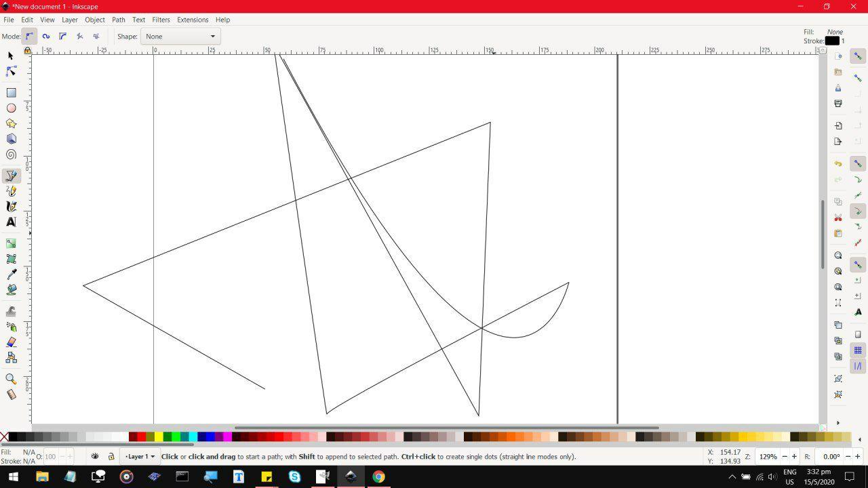Viewport: 868px width, 488px height.
Task: Click the Zoom to fit page icon
Action: click(838, 287)
